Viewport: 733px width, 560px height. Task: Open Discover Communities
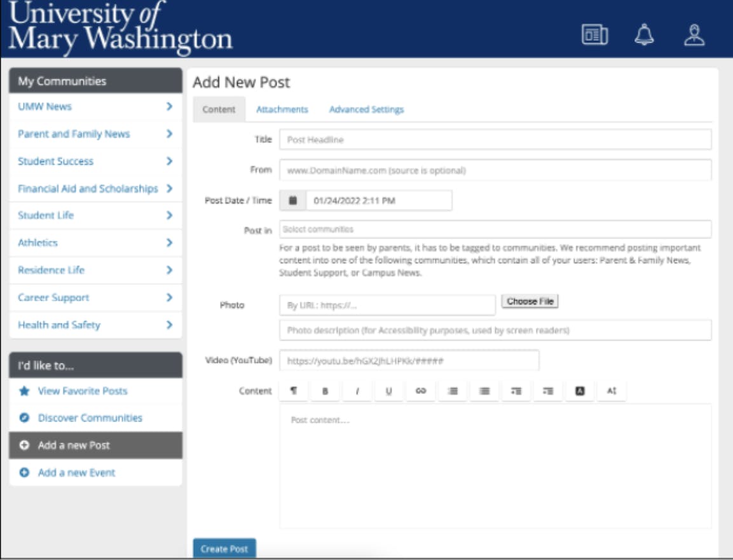point(90,418)
